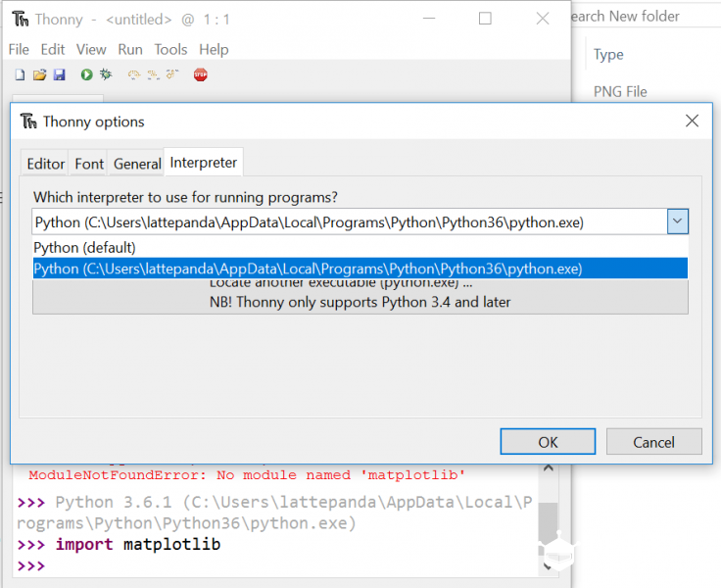The height and width of the screenshot is (588, 721).
Task: Dismiss options with the Cancel button
Action: (x=653, y=442)
